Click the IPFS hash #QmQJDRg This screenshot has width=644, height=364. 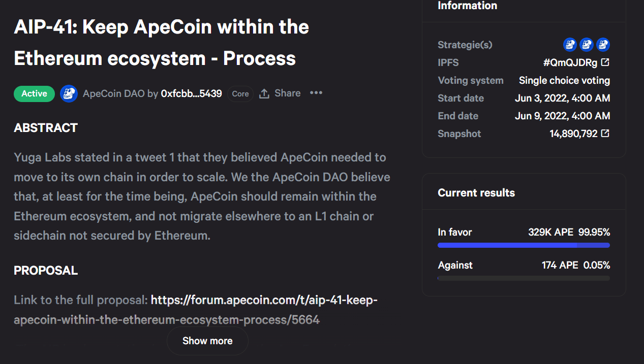pyautogui.click(x=570, y=62)
